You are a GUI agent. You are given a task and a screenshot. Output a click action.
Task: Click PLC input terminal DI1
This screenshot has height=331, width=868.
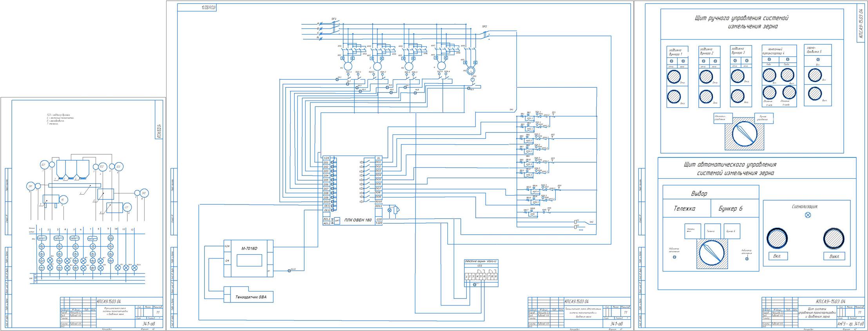[326, 162]
